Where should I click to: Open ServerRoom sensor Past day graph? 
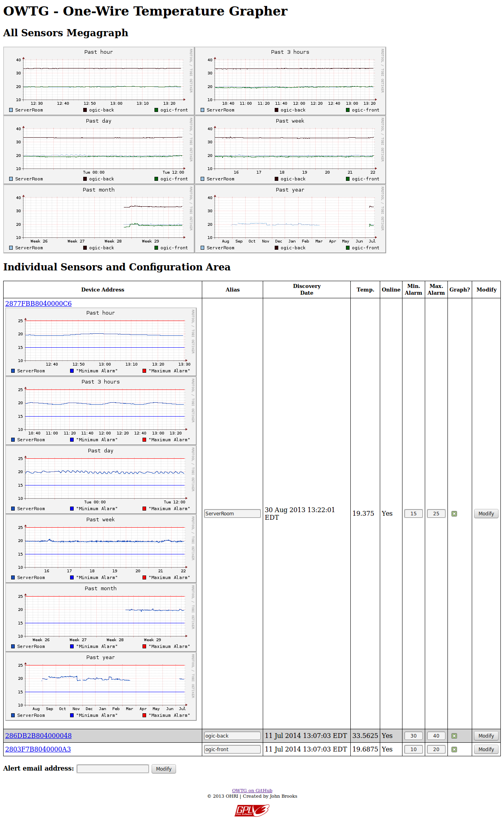click(101, 479)
